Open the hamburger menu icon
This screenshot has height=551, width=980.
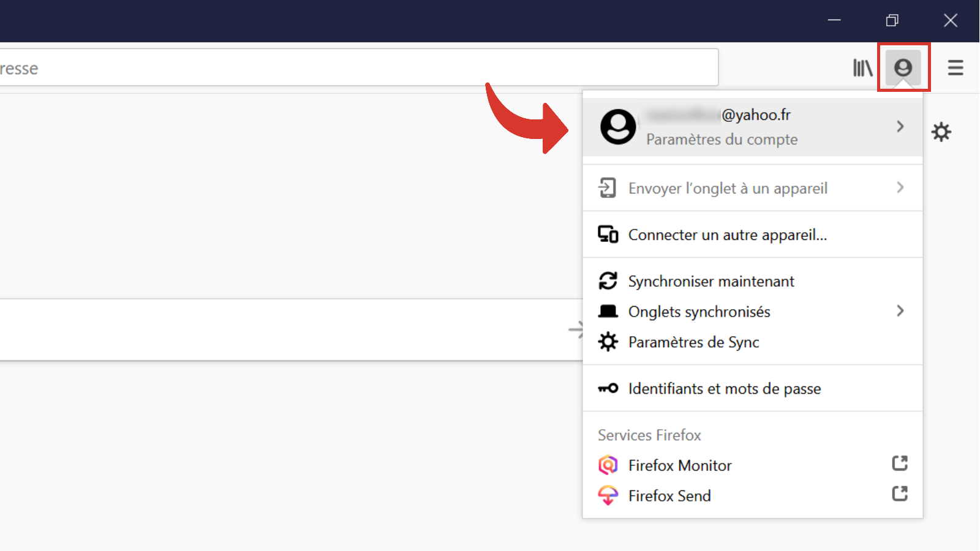click(956, 67)
